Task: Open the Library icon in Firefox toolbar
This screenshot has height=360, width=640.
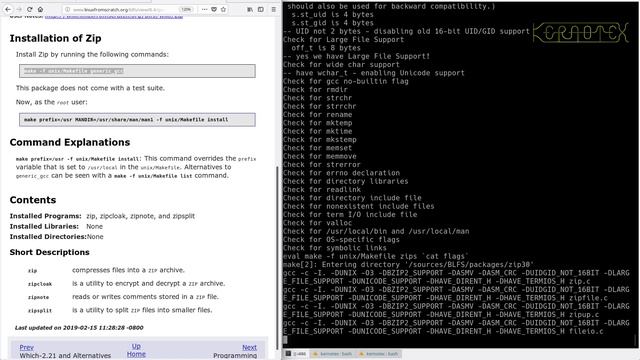Action: click(x=250, y=9)
